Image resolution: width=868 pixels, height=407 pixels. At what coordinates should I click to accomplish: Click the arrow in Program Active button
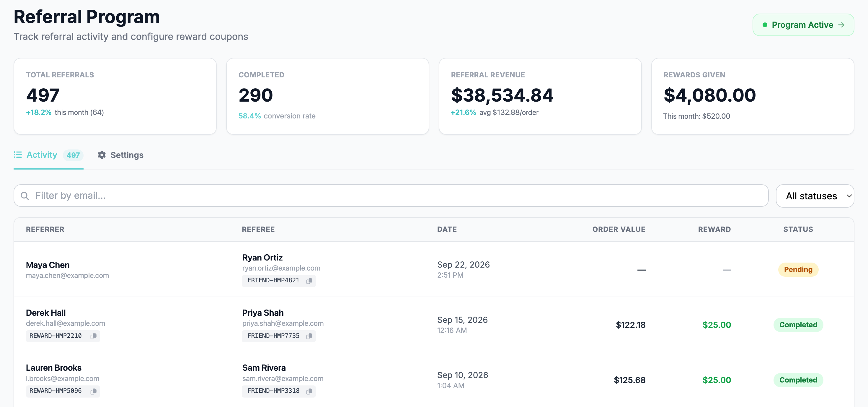(x=841, y=25)
